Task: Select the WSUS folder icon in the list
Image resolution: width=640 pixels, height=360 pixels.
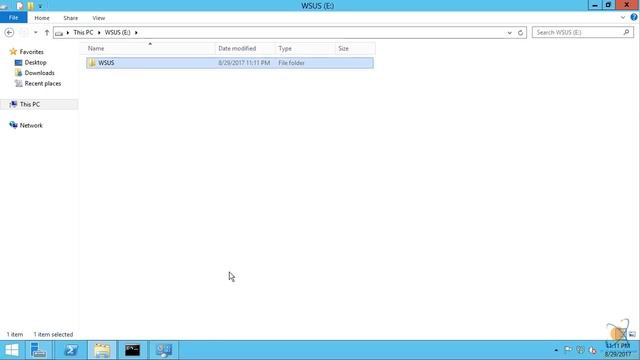Action: tap(92, 63)
